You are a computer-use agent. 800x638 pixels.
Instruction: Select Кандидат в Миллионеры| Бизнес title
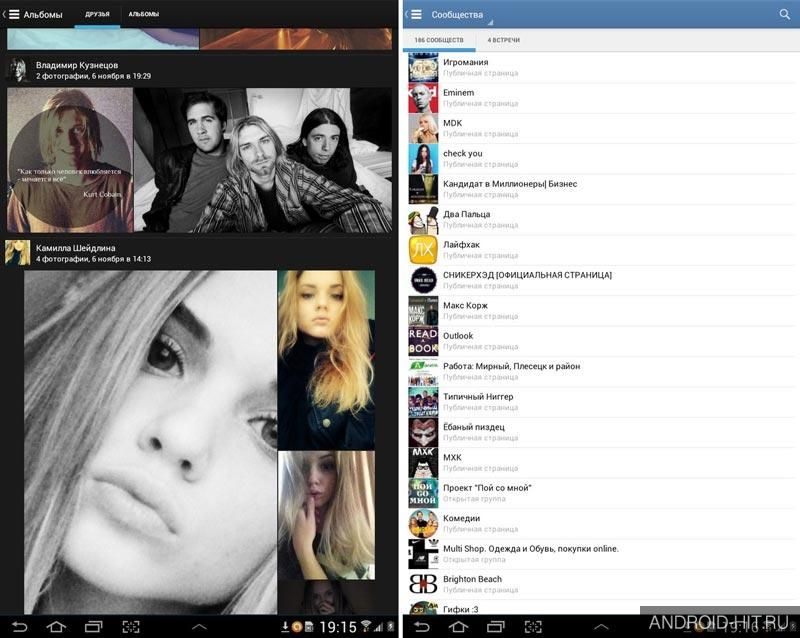(510, 184)
